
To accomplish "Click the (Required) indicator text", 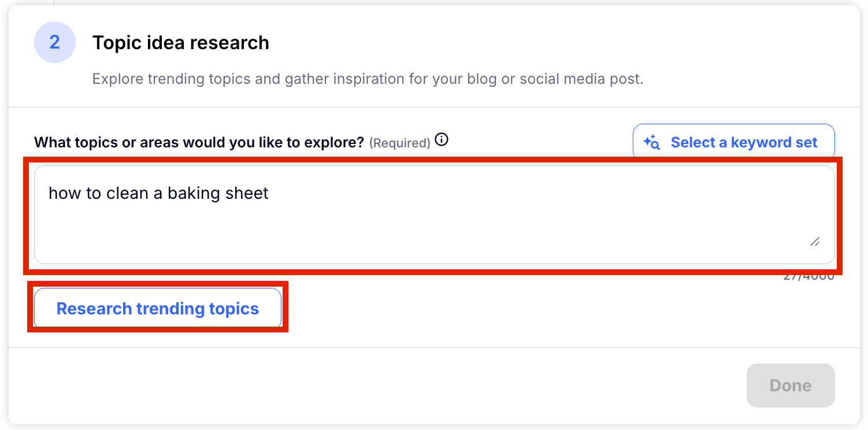I will (399, 143).
